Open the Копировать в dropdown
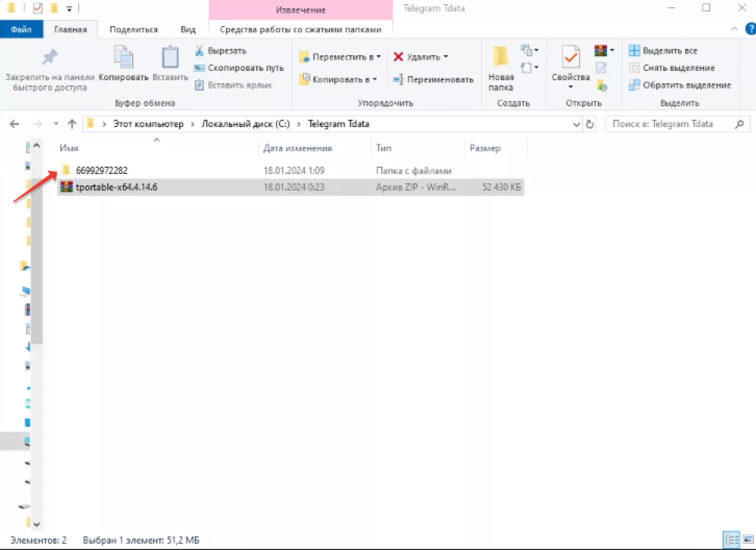 click(x=338, y=79)
